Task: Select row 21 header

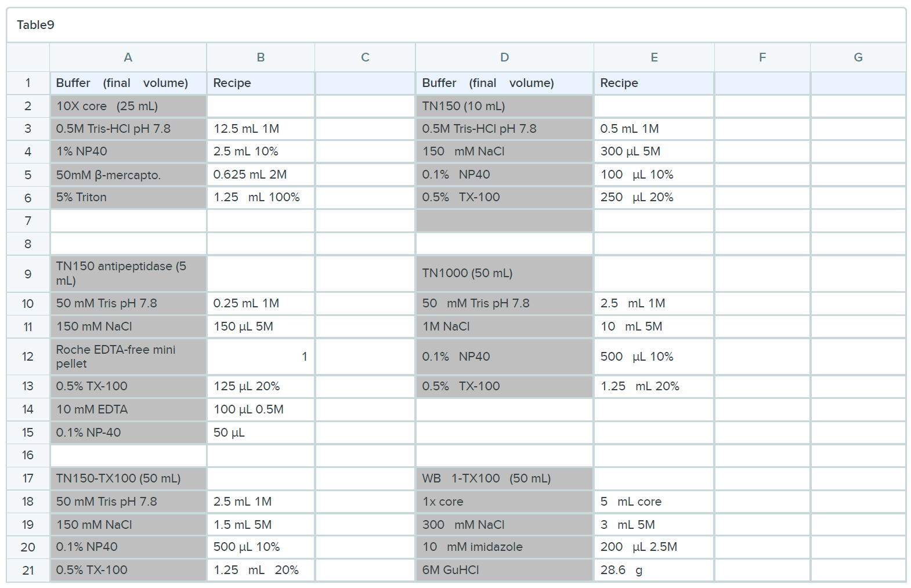Action: 28,571
